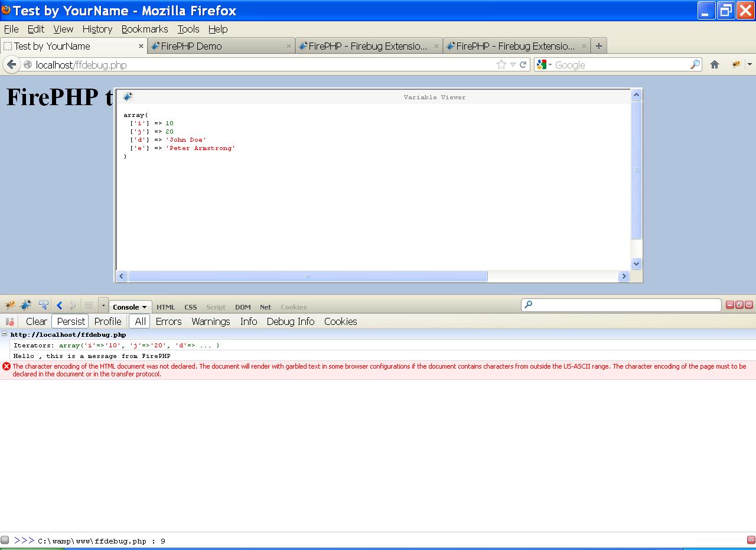Toggle Firebug via browser toolbar bug icon

click(736, 64)
